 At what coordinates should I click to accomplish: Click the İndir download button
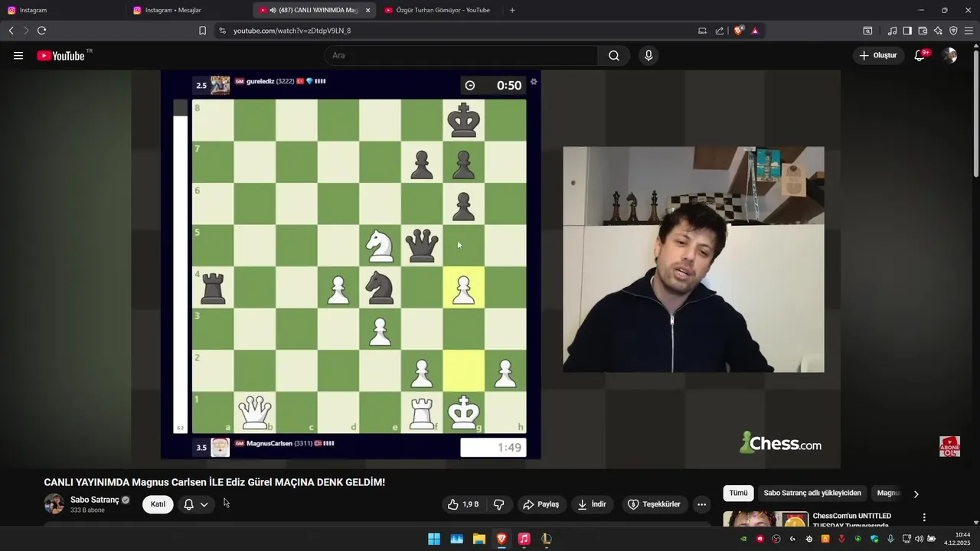592,504
